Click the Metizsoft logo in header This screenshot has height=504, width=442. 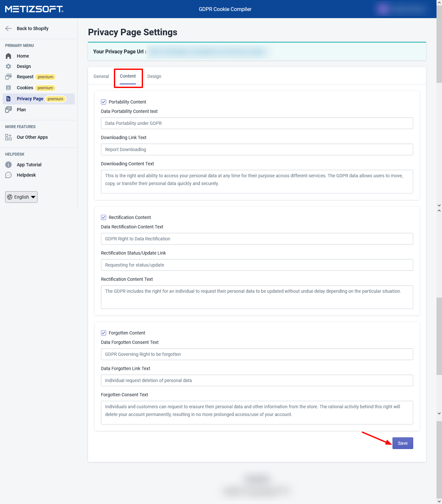tap(34, 9)
